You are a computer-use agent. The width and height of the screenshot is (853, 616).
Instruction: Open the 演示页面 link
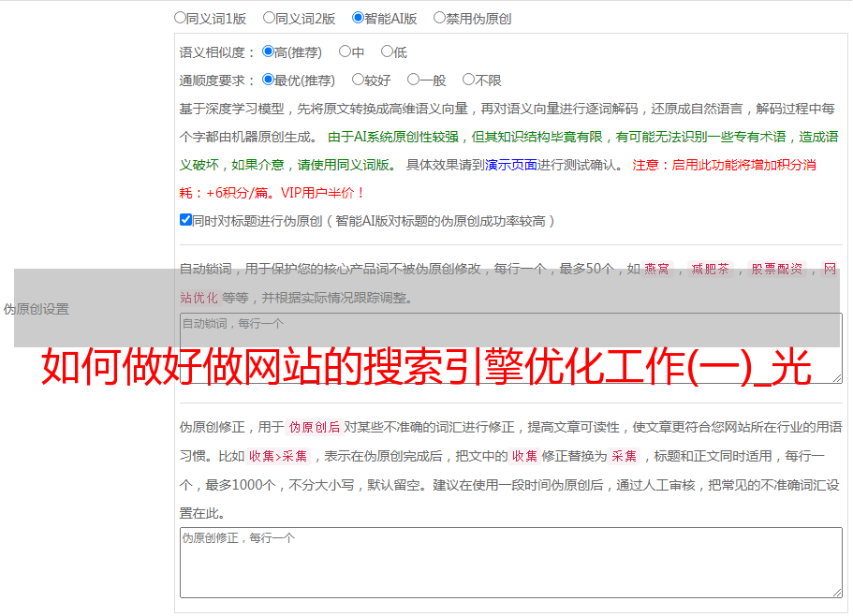(x=511, y=165)
